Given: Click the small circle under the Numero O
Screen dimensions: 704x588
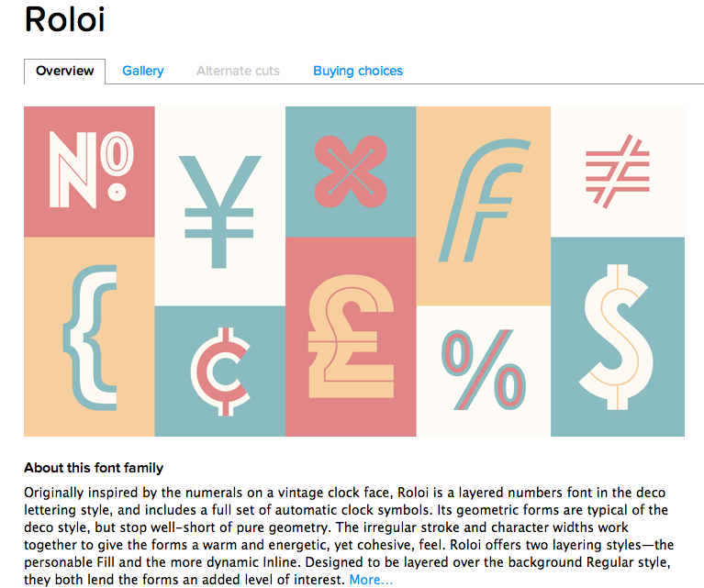Looking at the screenshot, I should [x=117, y=192].
